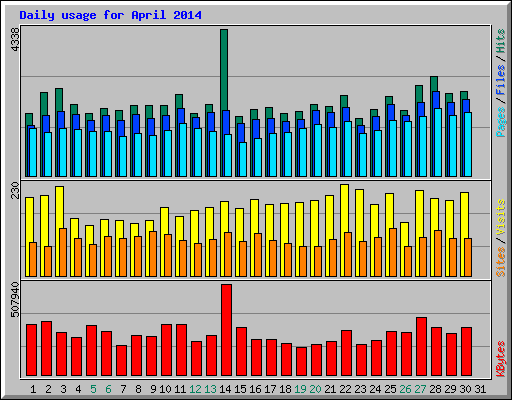Click the yellow "Visits" legend label
Image resolution: width=512 pixels, height=400 pixels.
click(501, 218)
